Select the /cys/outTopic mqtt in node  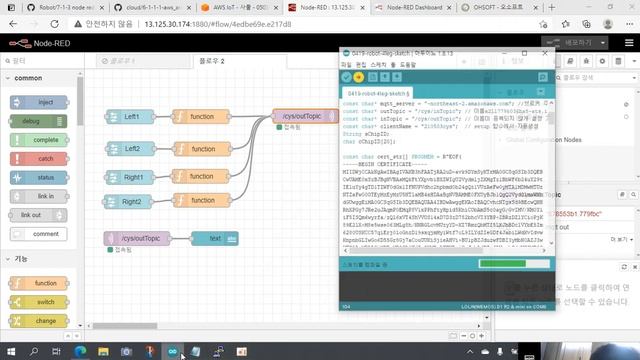coord(137,238)
